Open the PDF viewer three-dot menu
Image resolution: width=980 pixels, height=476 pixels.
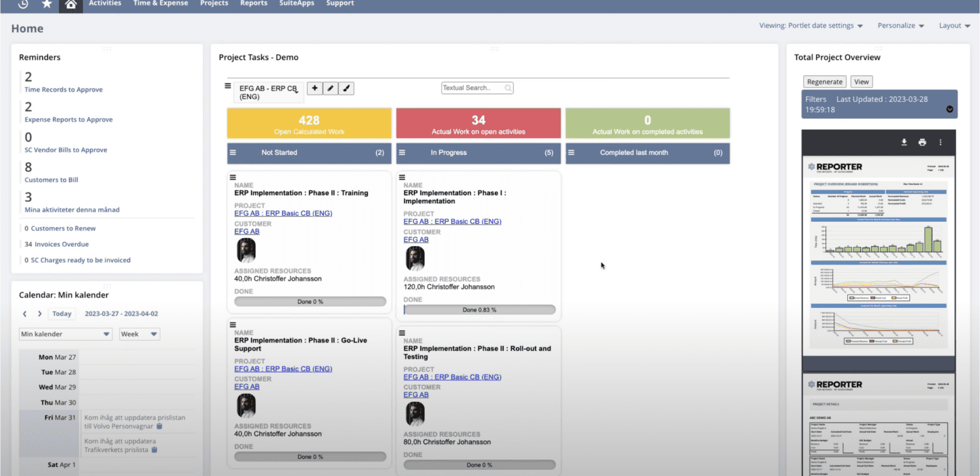click(x=941, y=142)
